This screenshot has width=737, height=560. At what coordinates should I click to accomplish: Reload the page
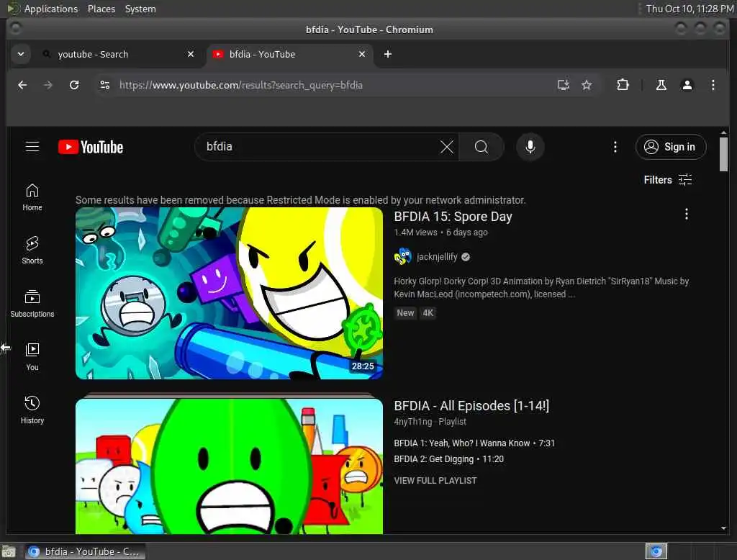[74, 85]
